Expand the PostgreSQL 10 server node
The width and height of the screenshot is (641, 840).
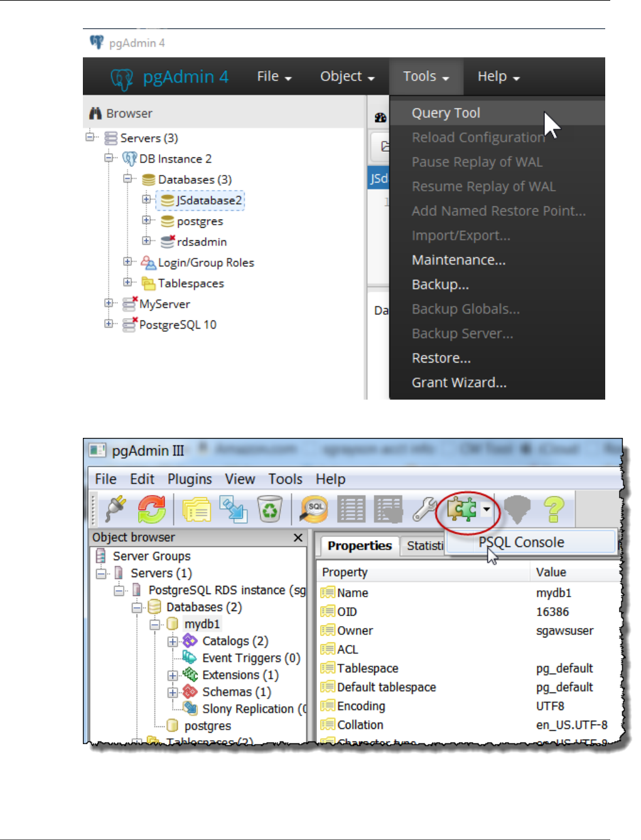109,323
